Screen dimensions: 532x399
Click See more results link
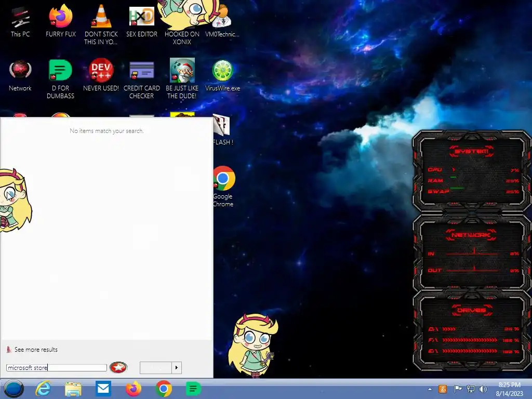pyautogui.click(x=36, y=350)
